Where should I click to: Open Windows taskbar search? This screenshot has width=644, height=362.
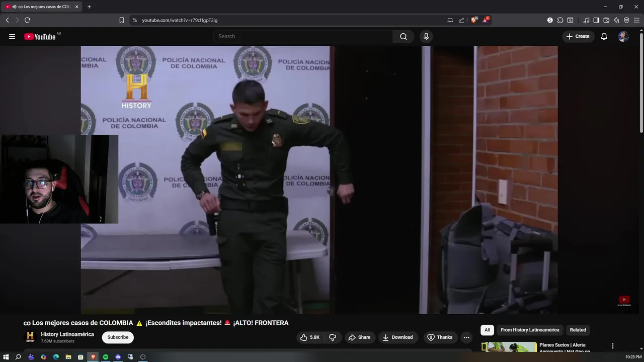point(18,357)
